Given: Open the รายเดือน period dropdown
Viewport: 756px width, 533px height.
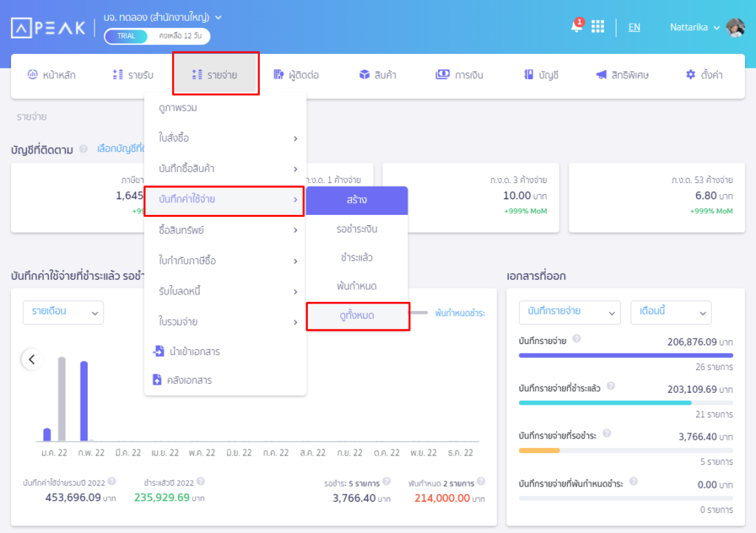Looking at the screenshot, I should 63,312.
